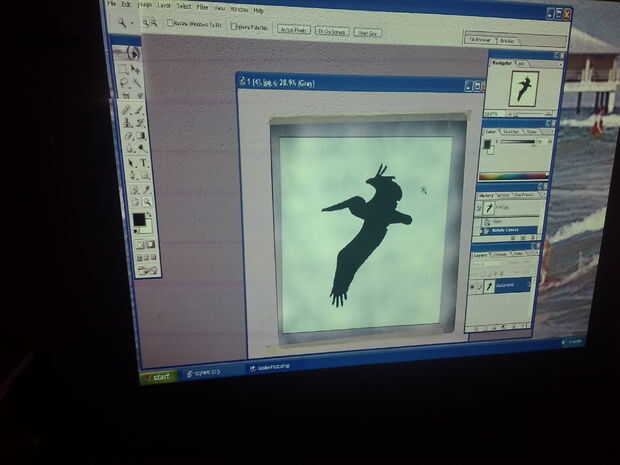This screenshot has width=620, height=465.
Task: Open File Browser tab in palette well
Action: click(x=480, y=40)
